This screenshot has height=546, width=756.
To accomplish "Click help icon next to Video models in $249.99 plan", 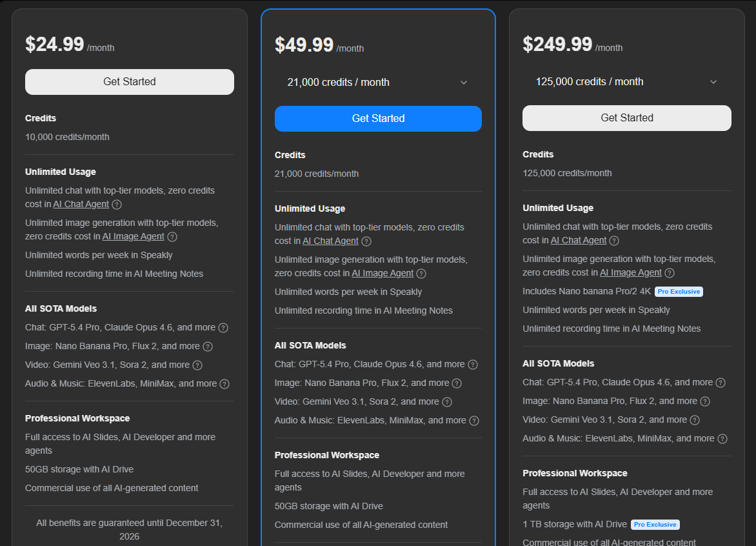I will click(695, 420).
